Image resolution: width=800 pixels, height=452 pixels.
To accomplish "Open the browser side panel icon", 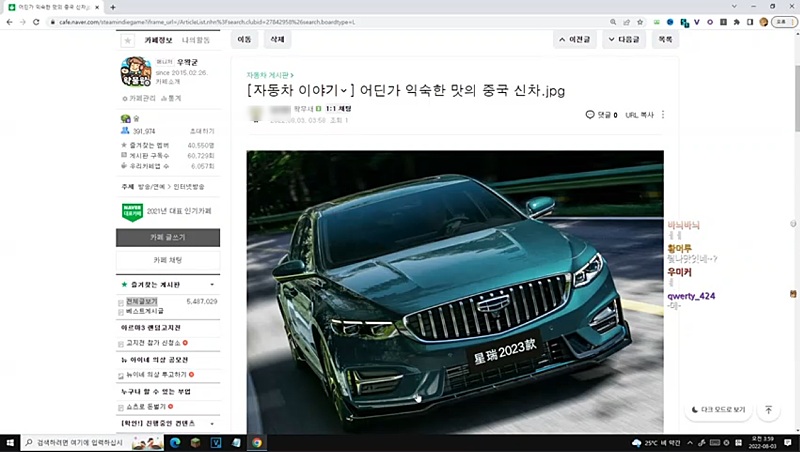I will pos(750,22).
